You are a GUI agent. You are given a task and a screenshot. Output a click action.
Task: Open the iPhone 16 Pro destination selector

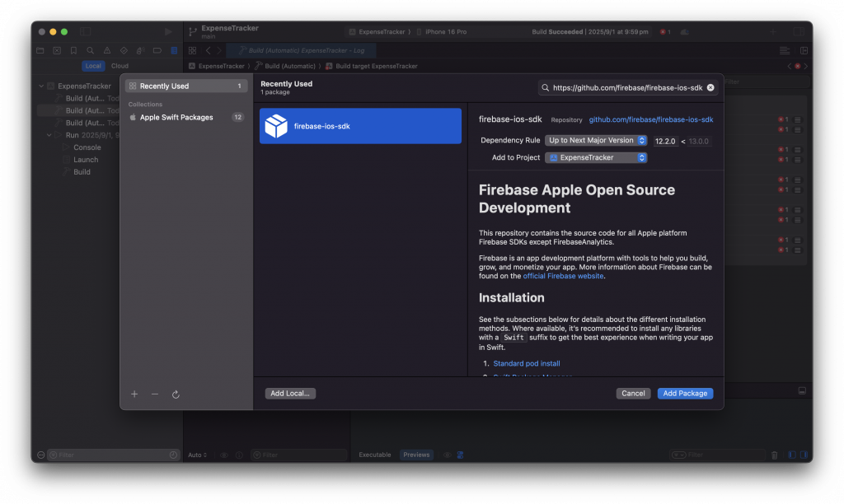442,32
